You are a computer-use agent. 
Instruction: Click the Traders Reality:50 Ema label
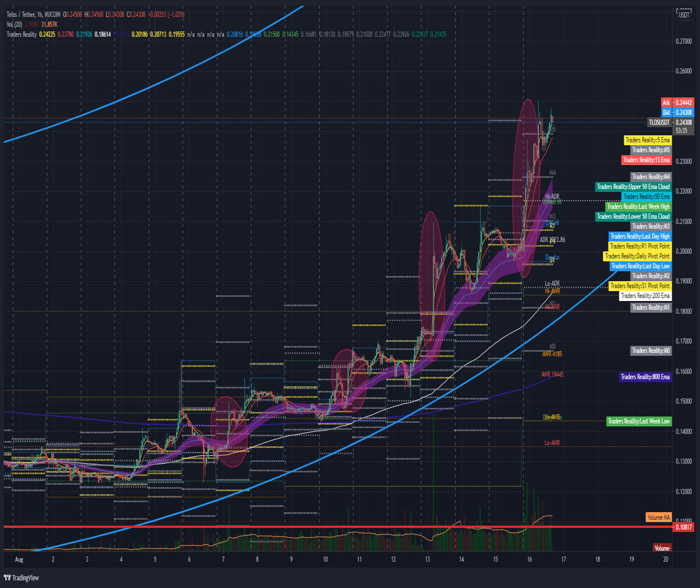[647, 197]
